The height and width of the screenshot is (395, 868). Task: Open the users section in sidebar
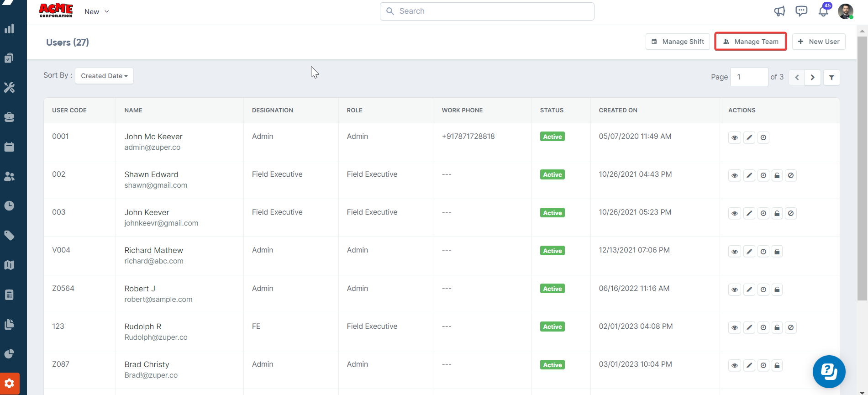pos(9,177)
